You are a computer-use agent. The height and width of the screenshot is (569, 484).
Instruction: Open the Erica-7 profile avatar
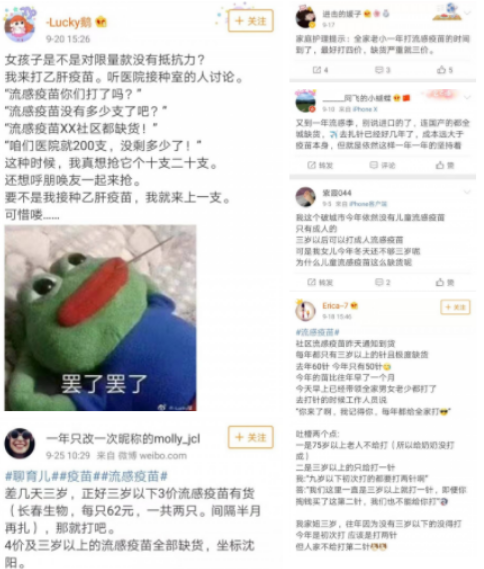[305, 311]
